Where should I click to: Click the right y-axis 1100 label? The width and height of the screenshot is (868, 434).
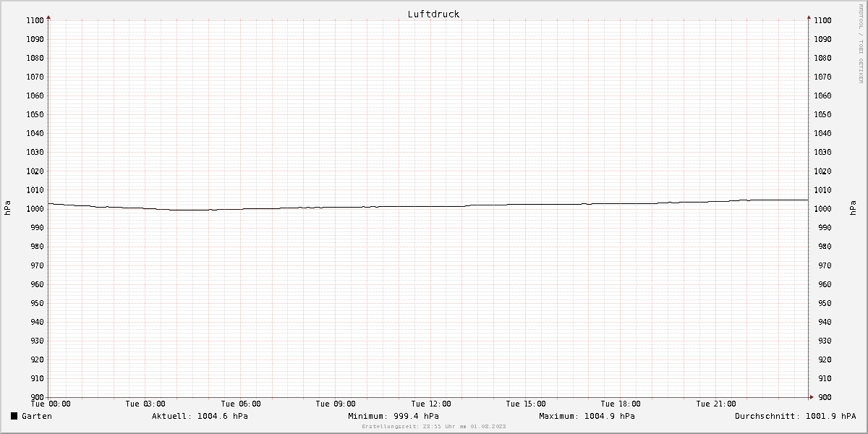click(822, 20)
